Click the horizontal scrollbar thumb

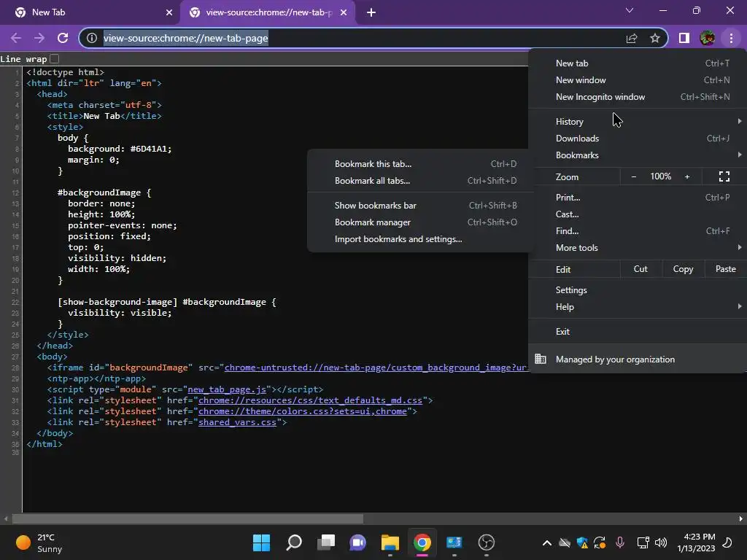click(187, 518)
